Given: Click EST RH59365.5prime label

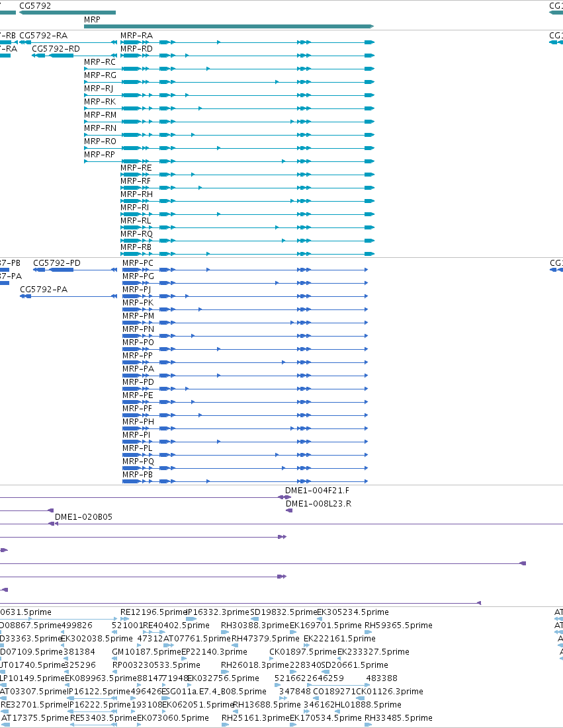Looking at the screenshot, I should (x=398, y=626).
